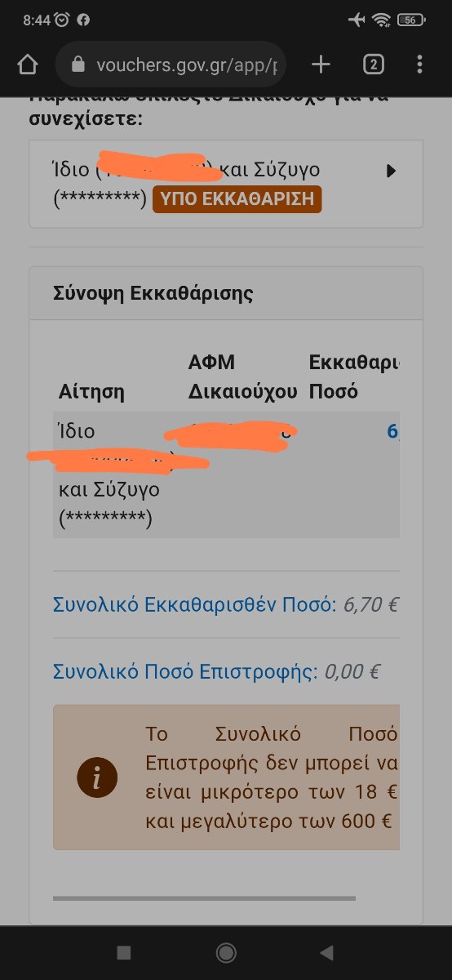Tap the ΑΦΜ Δικαιούχου column header
This screenshot has height=980, width=452.
pos(243,376)
